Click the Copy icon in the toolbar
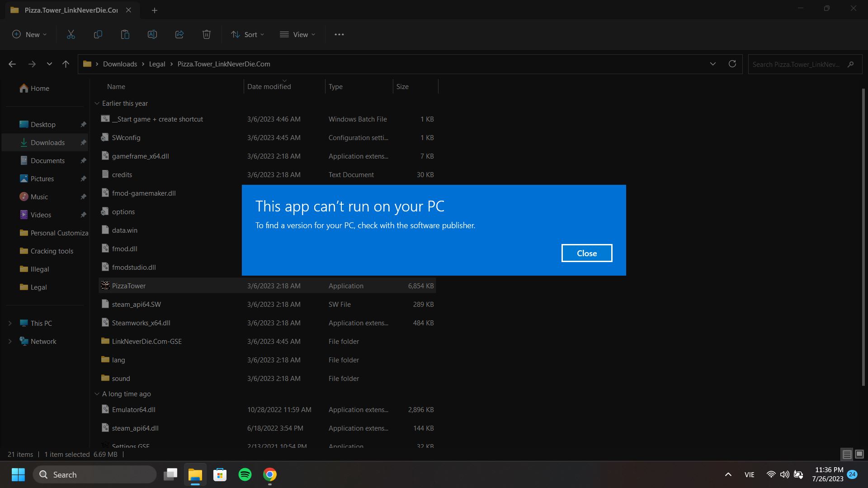 point(98,34)
